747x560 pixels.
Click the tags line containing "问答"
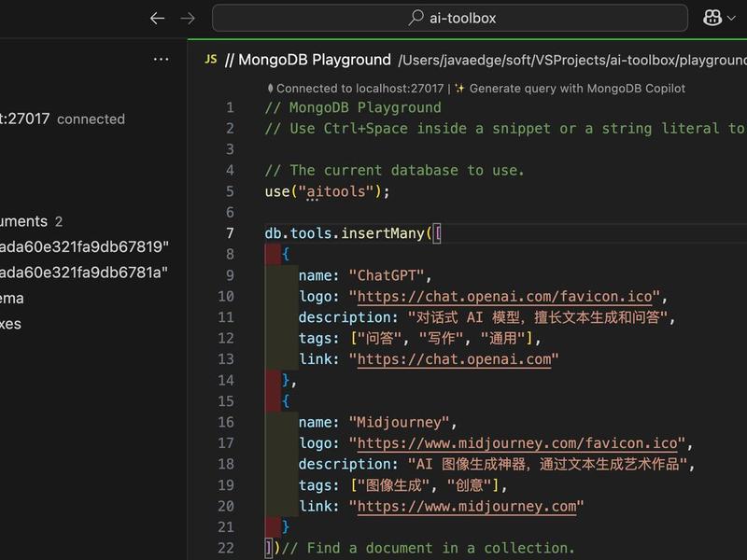coord(419,339)
